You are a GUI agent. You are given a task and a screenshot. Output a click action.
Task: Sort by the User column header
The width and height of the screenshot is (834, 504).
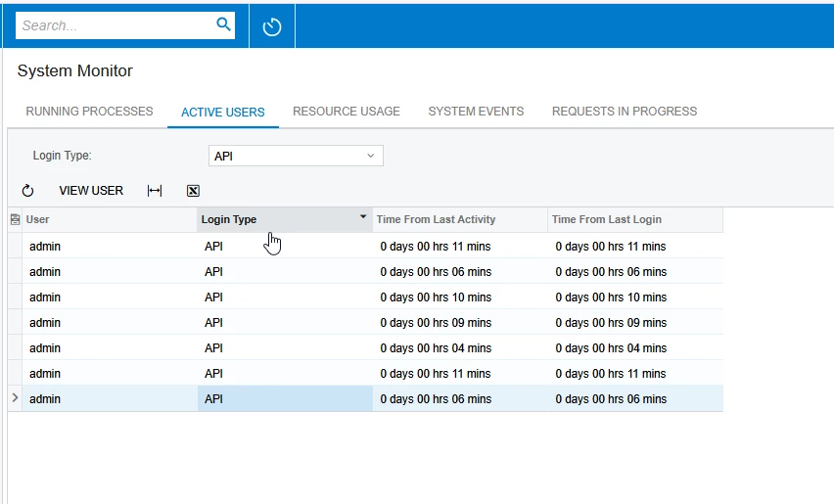click(x=109, y=219)
